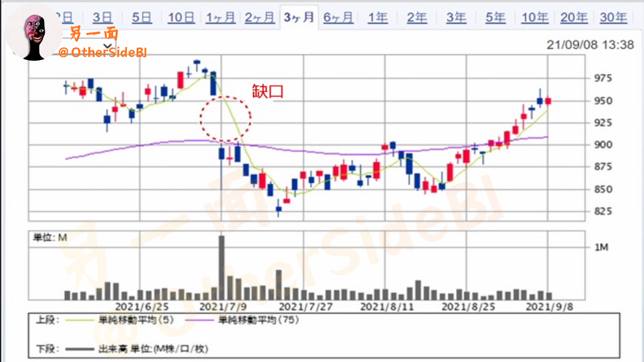Click the purple 75-day moving average legend line

click(199, 320)
